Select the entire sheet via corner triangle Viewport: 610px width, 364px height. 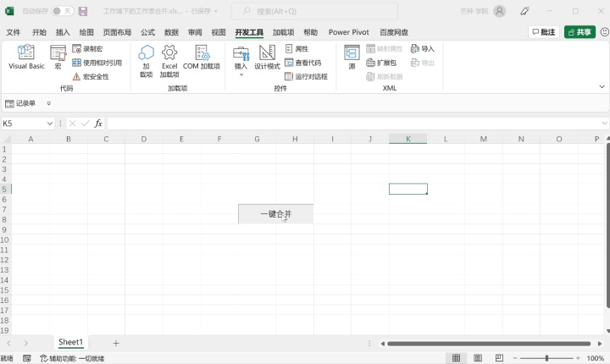click(x=6, y=139)
